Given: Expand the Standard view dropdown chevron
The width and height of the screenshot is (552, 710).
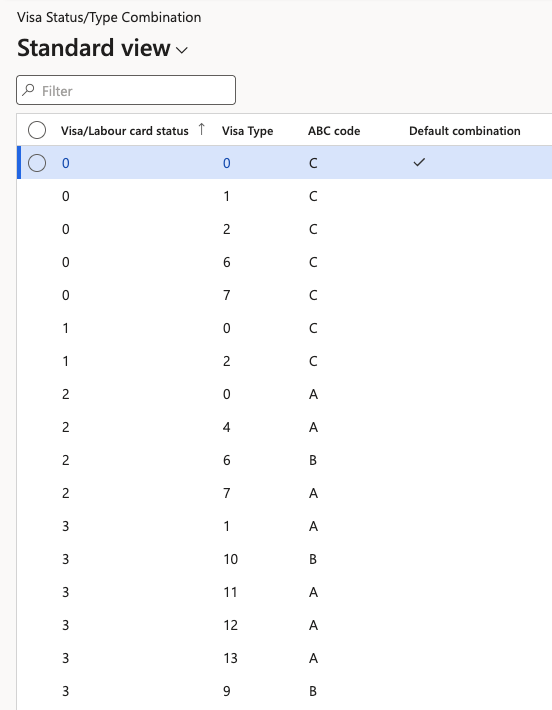Looking at the screenshot, I should (182, 50).
